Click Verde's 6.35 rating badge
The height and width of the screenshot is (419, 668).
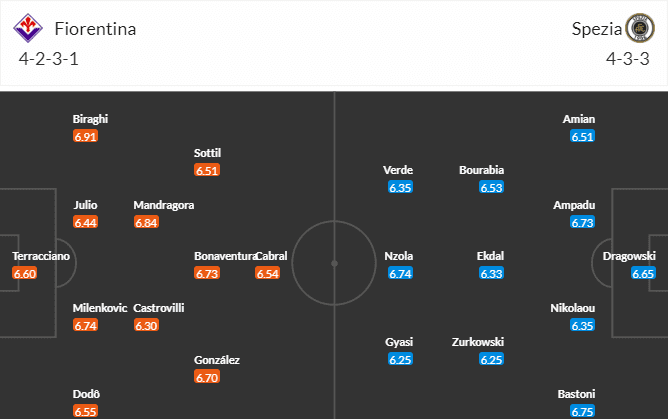[x=399, y=187]
